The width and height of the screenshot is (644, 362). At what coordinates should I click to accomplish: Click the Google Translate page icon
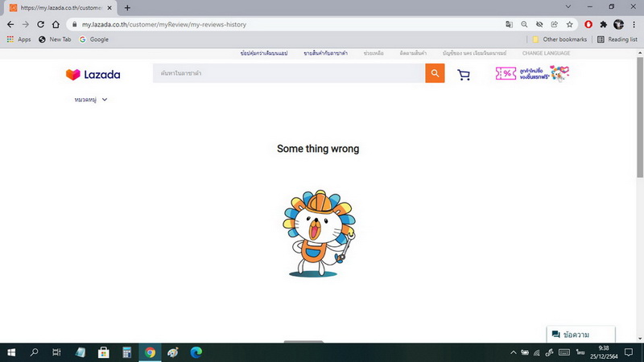tap(510, 25)
